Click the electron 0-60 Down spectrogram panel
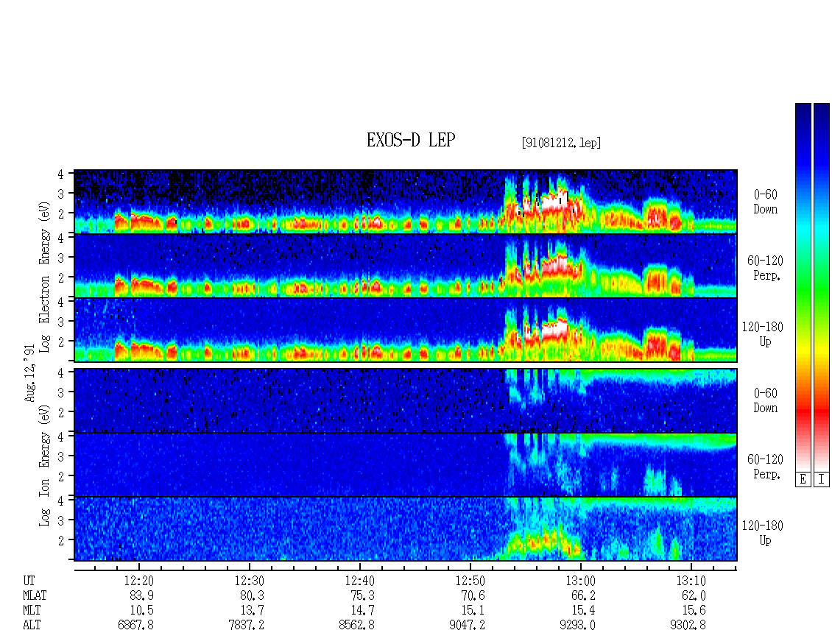The height and width of the screenshot is (644, 832). coord(406,202)
